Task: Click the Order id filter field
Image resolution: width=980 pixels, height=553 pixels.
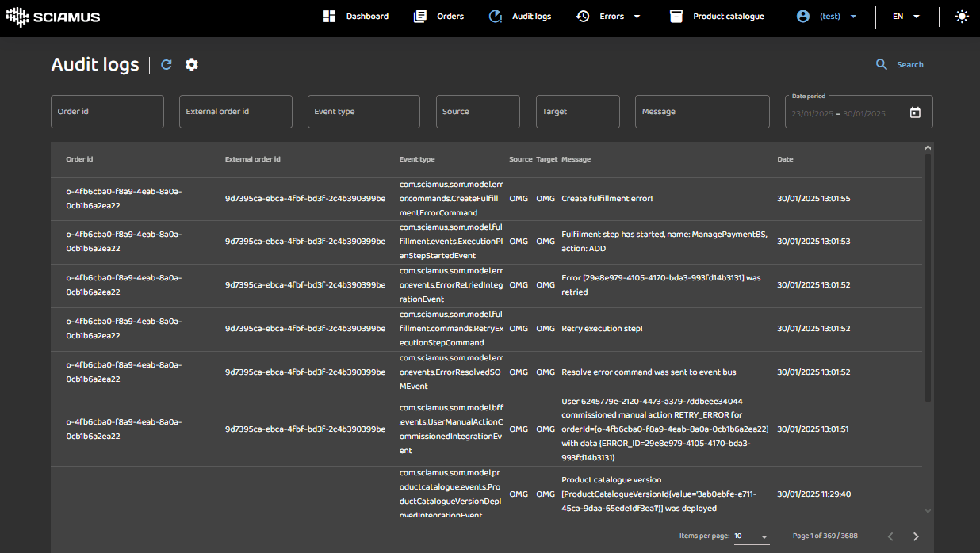Action: [107, 112]
